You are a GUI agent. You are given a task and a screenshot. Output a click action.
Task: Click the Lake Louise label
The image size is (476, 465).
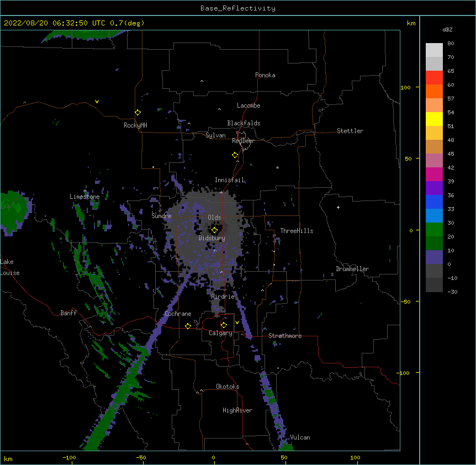10,267
